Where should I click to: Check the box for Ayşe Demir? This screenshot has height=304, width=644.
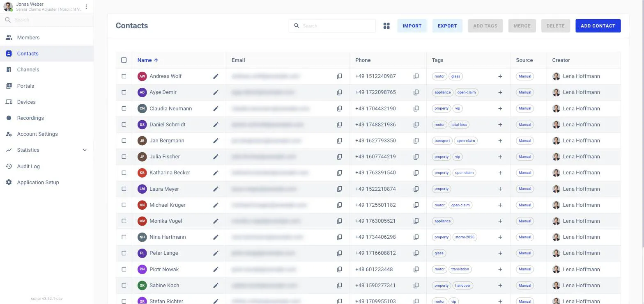pos(124,92)
